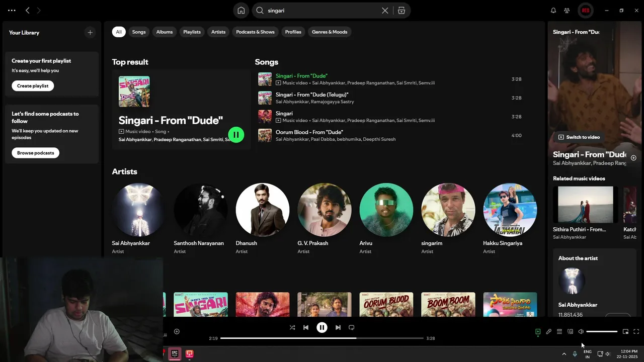Select the All filter chip
The height and width of the screenshot is (362, 644).
pos(119,32)
